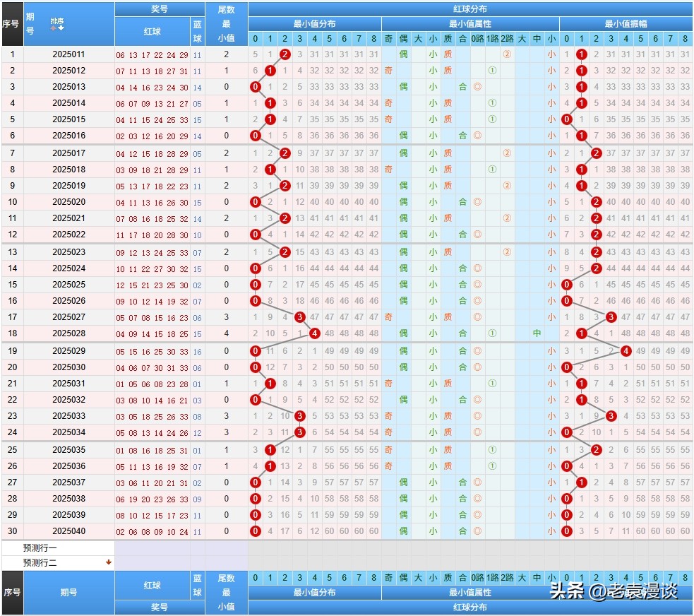
Task: Click the 1路 circle marker in row 2025012
Action: (492, 71)
